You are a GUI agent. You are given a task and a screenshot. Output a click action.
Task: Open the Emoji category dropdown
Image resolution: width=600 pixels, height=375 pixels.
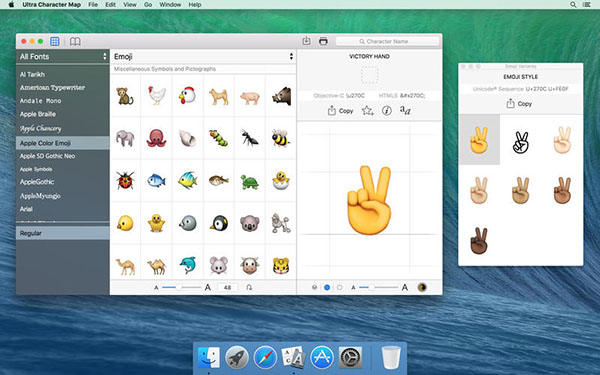[x=203, y=57]
